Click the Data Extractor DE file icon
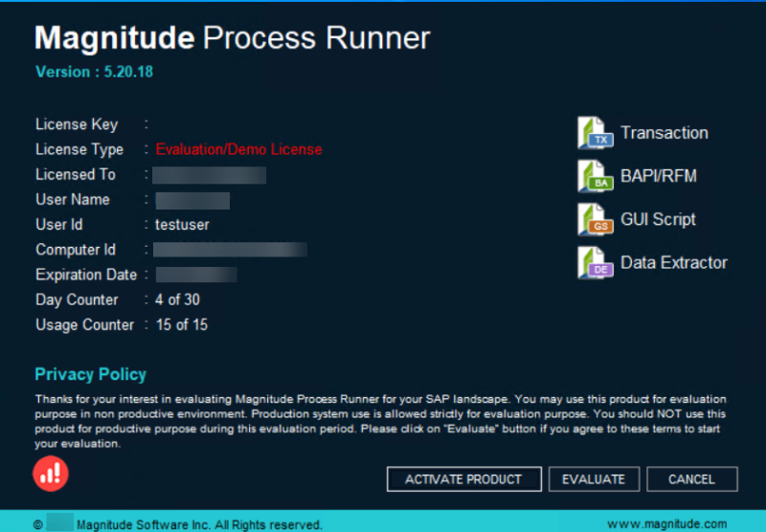The width and height of the screenshot is (766, 532). point(595,262)
